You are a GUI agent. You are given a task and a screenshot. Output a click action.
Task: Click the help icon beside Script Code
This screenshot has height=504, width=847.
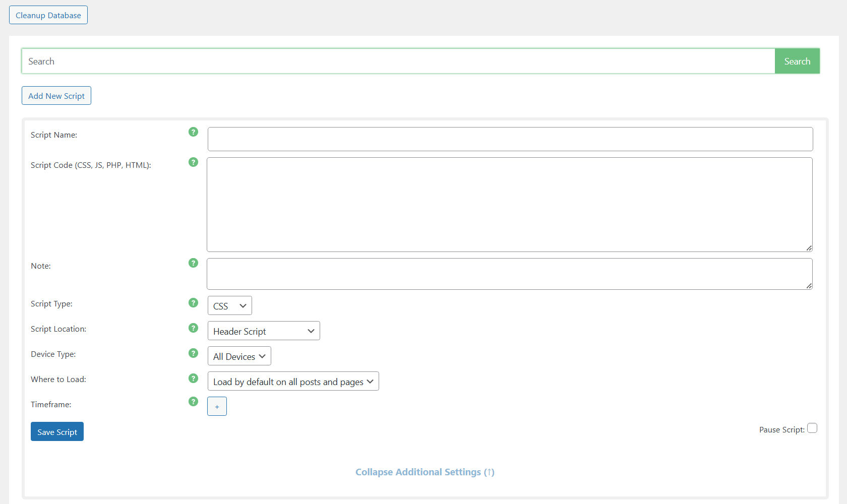(193, 162)
